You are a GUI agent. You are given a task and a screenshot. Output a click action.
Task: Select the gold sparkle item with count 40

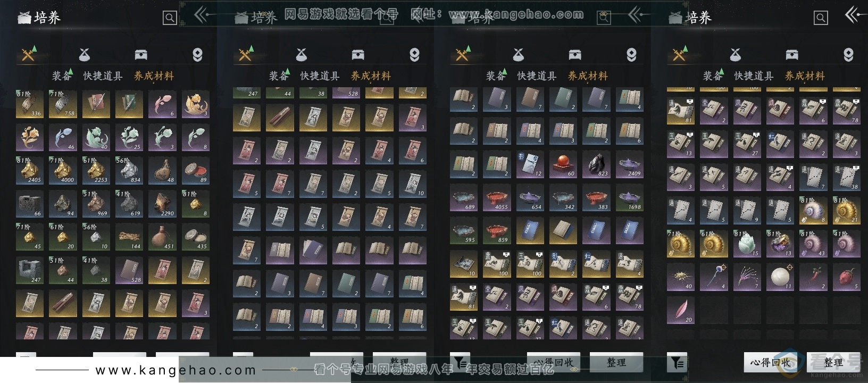[681, 277]
